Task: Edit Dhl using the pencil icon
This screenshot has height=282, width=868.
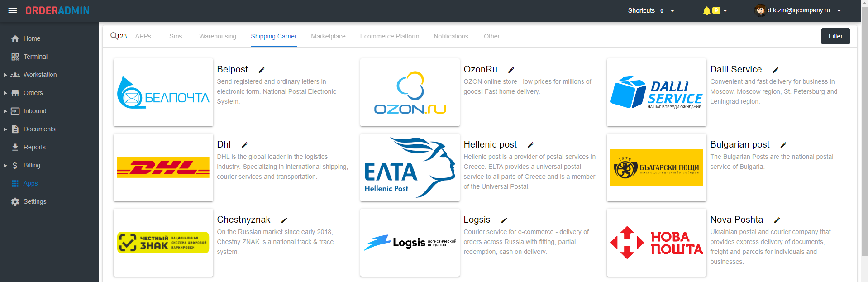Action: 244,145
